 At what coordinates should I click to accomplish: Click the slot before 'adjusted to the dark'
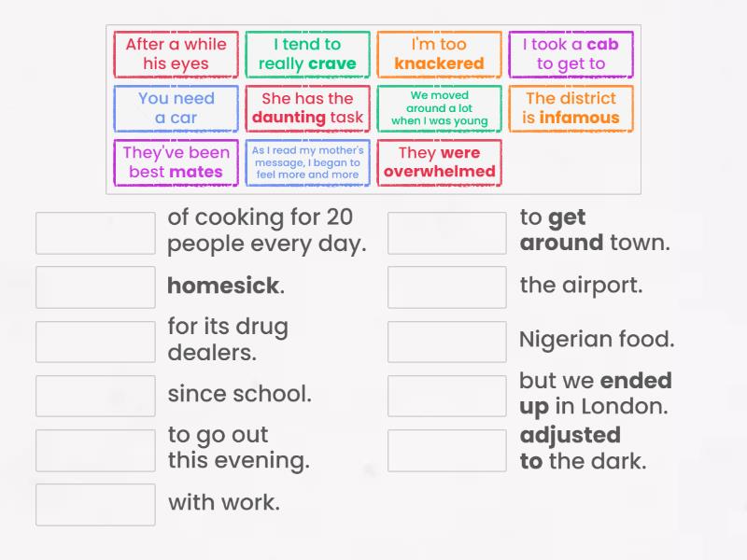(446, 449)
